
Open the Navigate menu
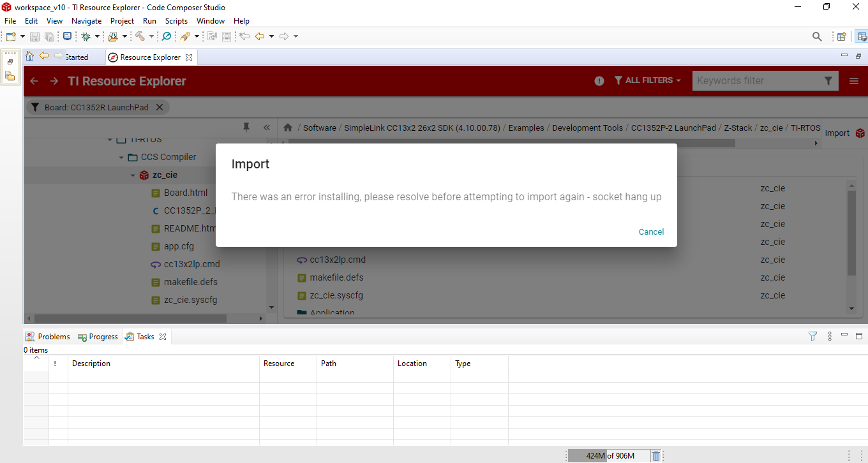86,21
